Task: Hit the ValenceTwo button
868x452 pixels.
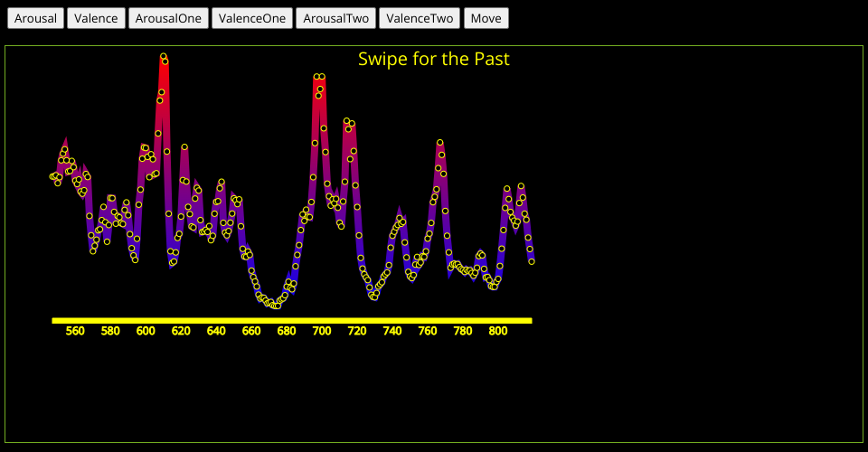Action: [x=420, y=18]
